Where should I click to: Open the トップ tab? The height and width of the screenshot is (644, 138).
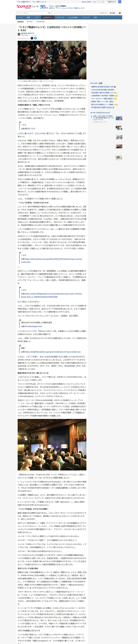point(20,17)
